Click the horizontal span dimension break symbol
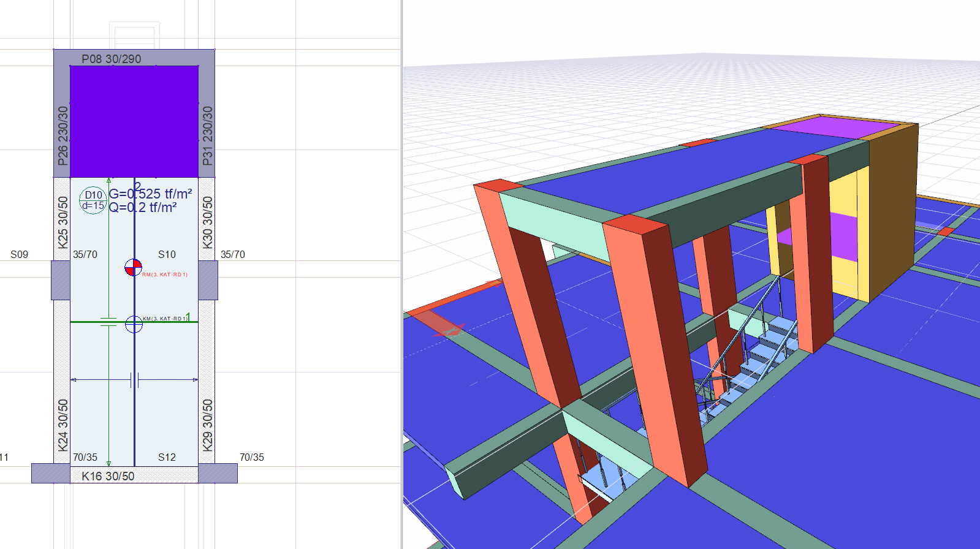 (x=135, y=380)
